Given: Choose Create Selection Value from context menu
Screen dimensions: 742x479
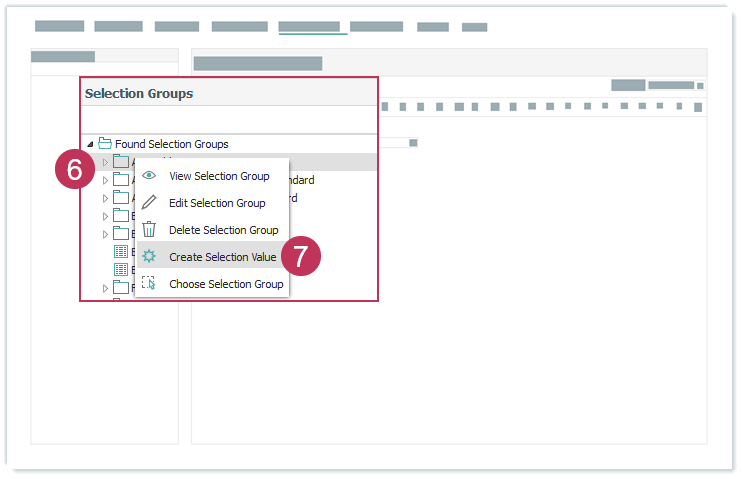Looking at the screenshot, I should coord(222,257).
